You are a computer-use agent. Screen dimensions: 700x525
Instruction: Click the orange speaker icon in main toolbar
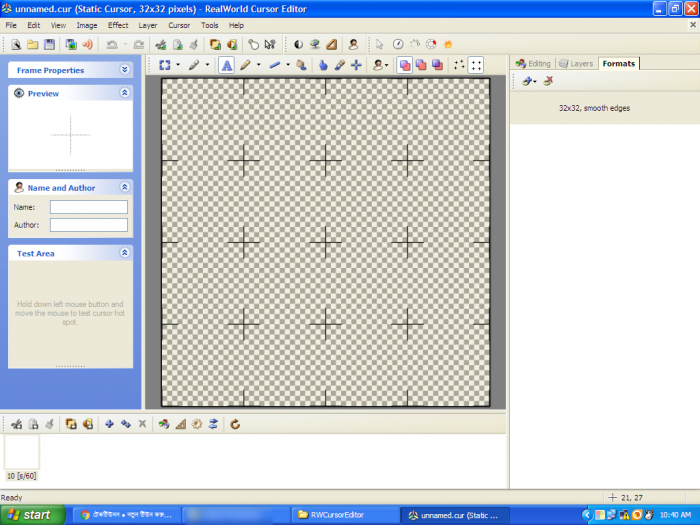(x=88, y=44)
